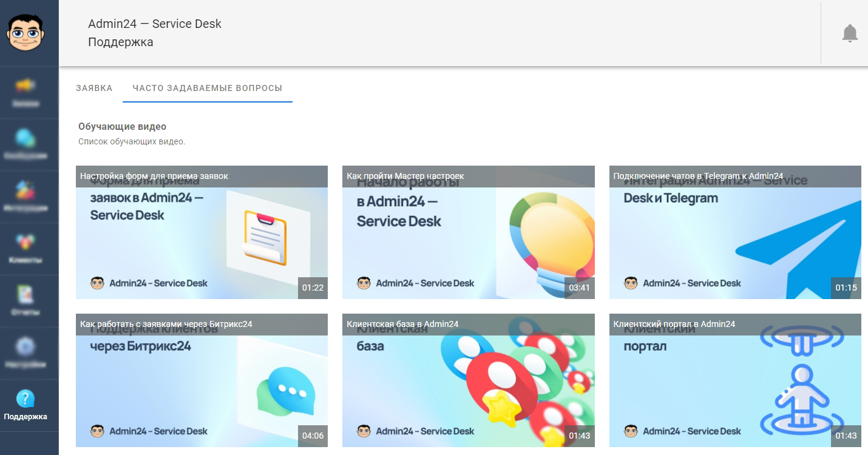This screenshot has height=455, width=868.
Task: Click the Admin24 — Service Desk header title
Action: pos(155,24)
